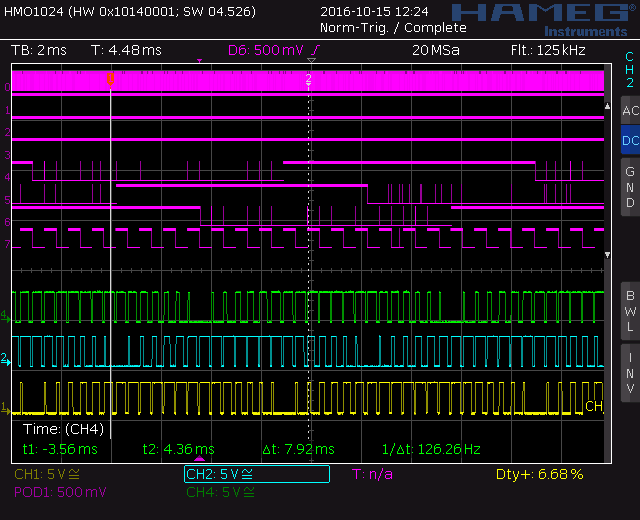Select AC coupling soft key
The image size is (640, 520).
coord(630,110)
